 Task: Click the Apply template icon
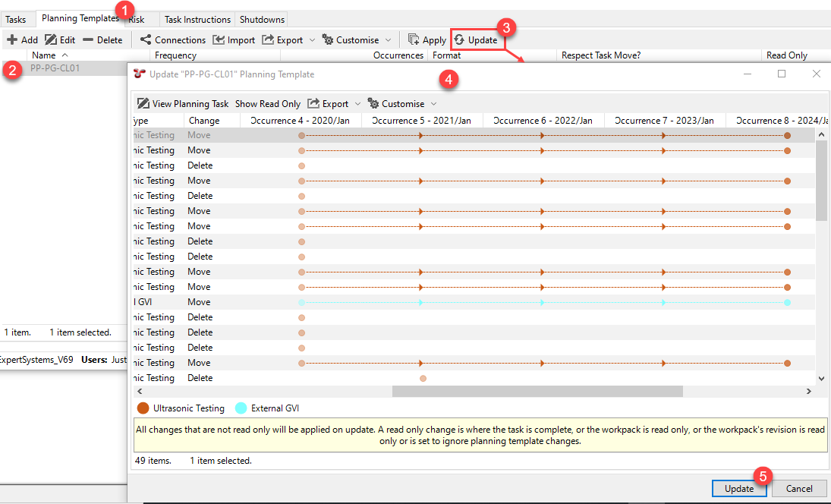pos(414,39)
